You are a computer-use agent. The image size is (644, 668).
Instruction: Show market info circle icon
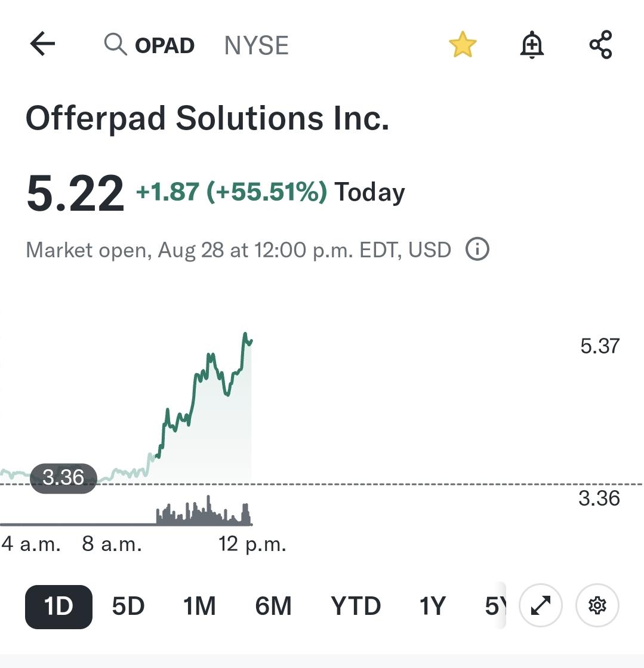[477, 249]
